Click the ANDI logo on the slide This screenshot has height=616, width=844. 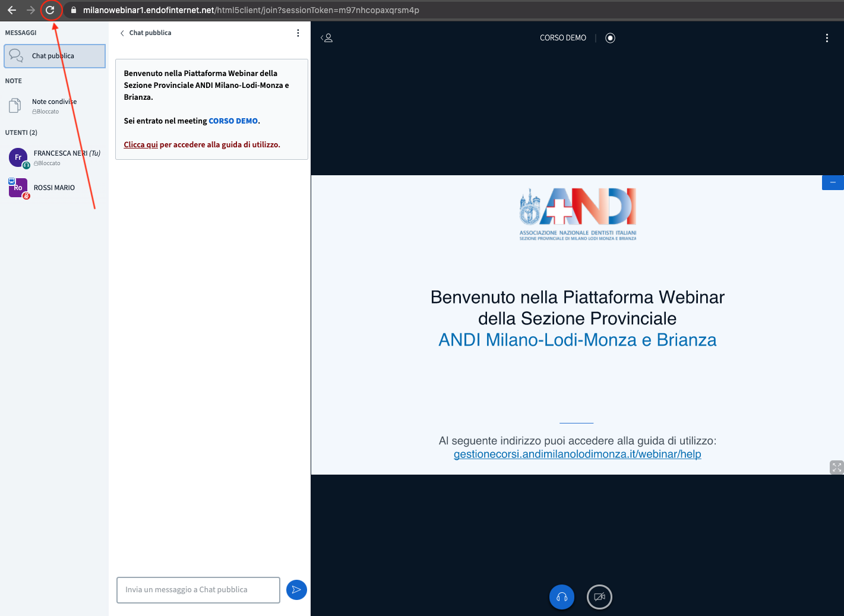578,214
